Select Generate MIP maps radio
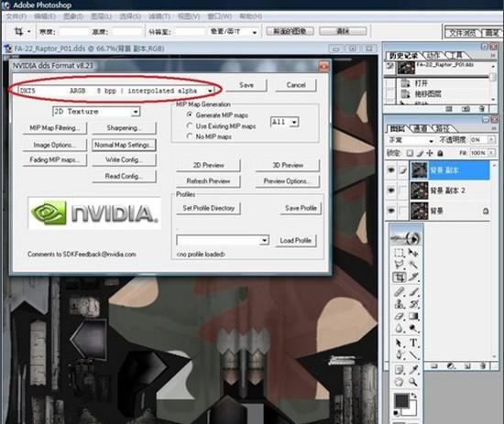Image resolution: width=504 pixels, height=424 pixels. (190, 114)
